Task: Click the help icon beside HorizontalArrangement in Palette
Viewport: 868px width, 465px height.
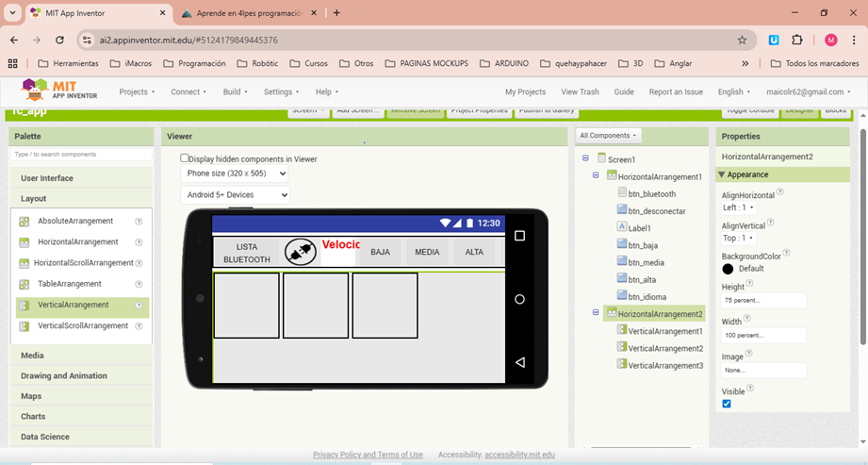Action: pos(139,242)
